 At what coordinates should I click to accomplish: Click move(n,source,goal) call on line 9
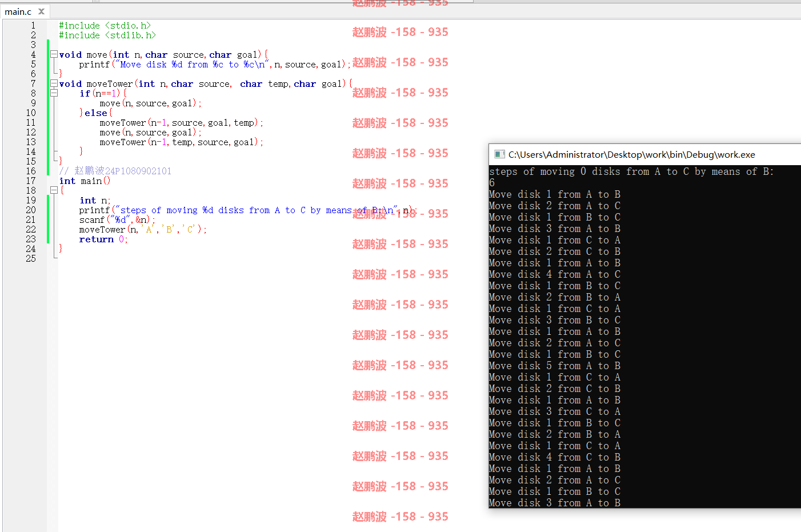coord(151,103)
